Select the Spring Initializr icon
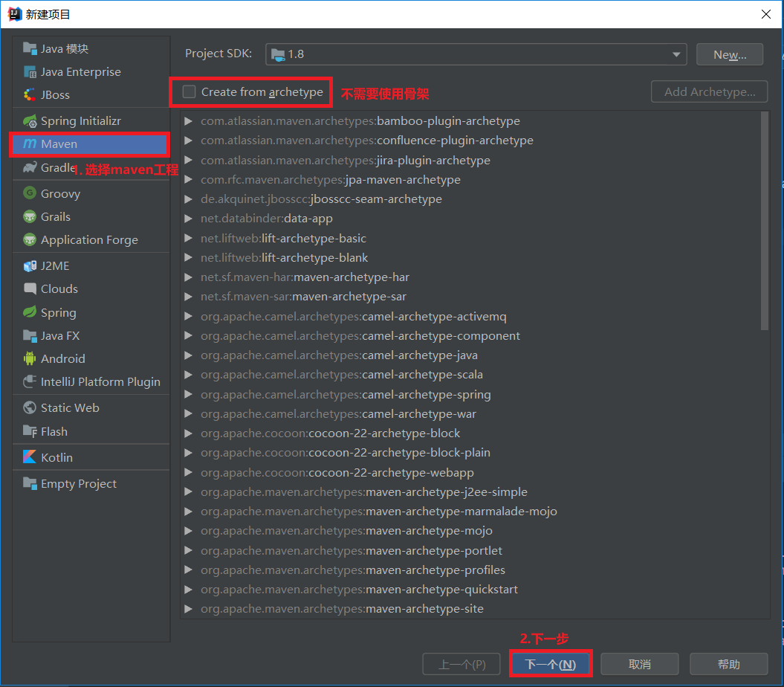The image size is (784, 687). click(x=30, y=120)
